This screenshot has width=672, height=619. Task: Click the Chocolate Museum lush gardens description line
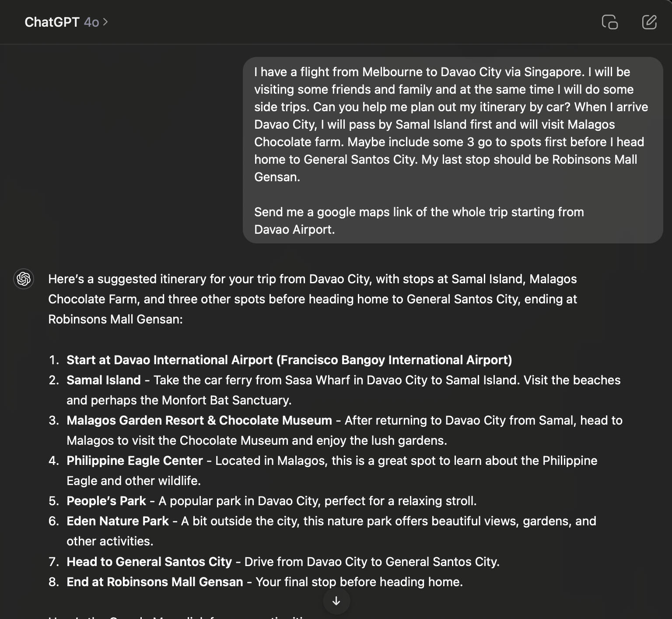pyautogui.click(x=257, y=440)
